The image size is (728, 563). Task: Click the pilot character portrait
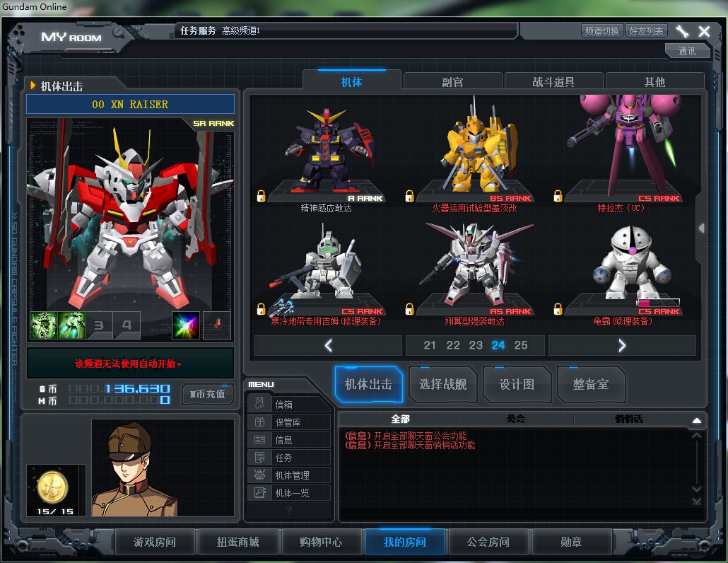134,469
